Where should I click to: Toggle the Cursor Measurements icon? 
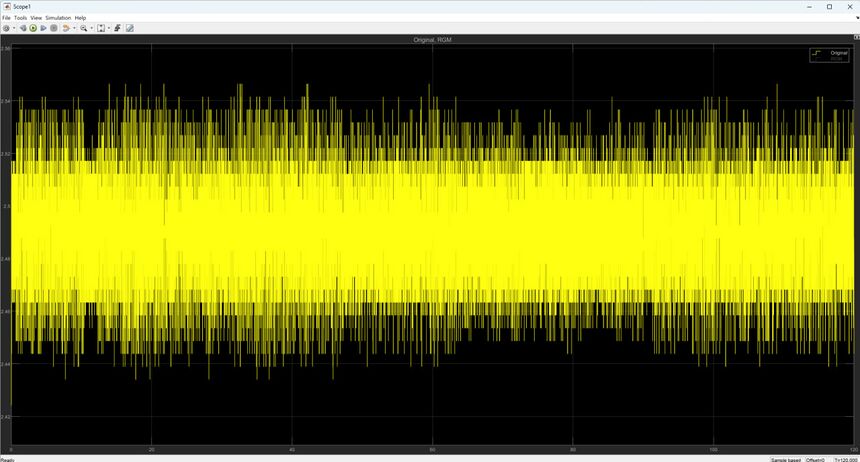click(129, 28)
